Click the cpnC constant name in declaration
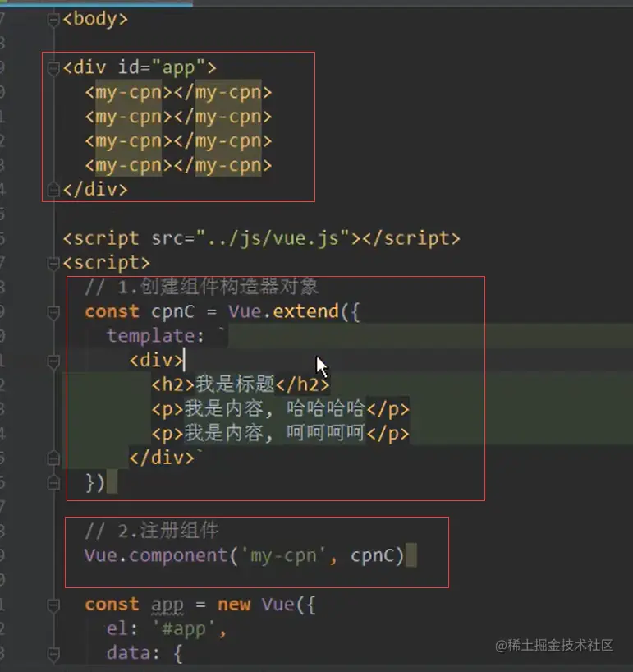Viewport: 633px width, 672px height. point(172,311)
